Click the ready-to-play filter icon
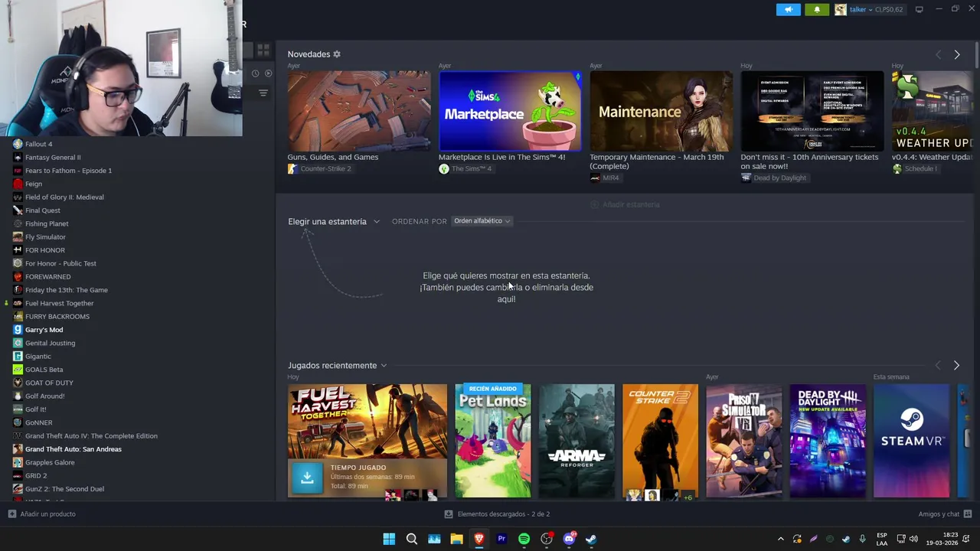Viewport: 980px width, 551px height. [268, 73]
